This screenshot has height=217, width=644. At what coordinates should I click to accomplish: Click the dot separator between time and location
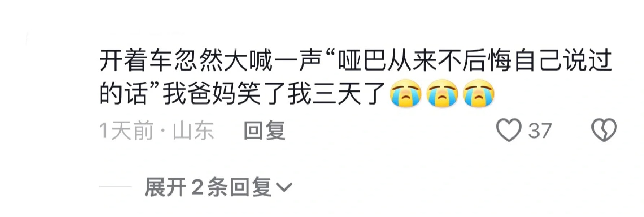point(163,131)
